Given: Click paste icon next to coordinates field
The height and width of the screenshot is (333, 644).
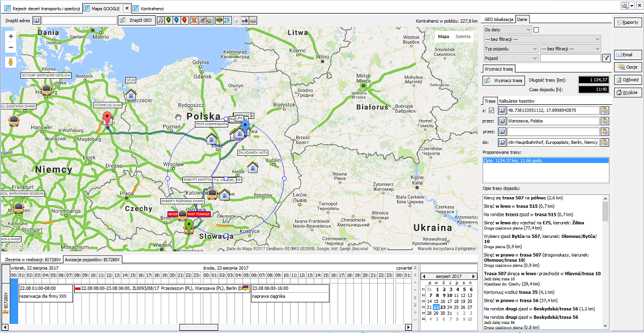Looking at the screenshot, I should click(x=604, y=110).
